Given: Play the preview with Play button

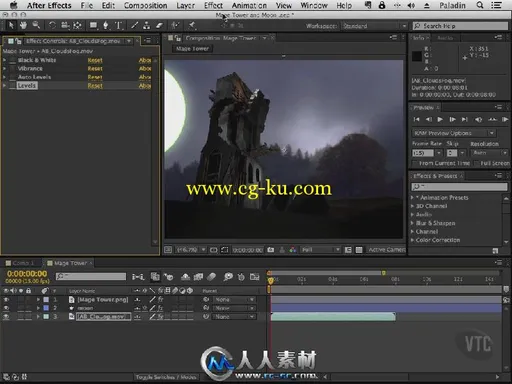Looking at the screenshot, I should (440, 119).
